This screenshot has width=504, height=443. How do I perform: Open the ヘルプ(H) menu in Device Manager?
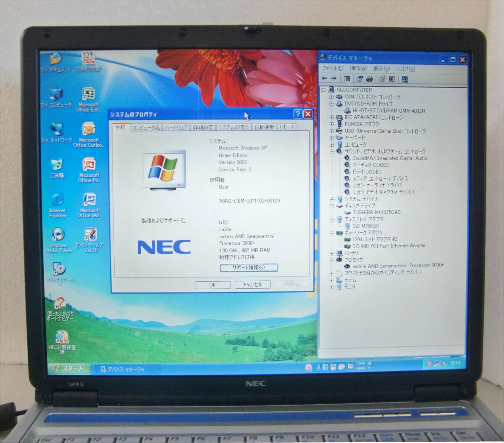pos(406,69)
